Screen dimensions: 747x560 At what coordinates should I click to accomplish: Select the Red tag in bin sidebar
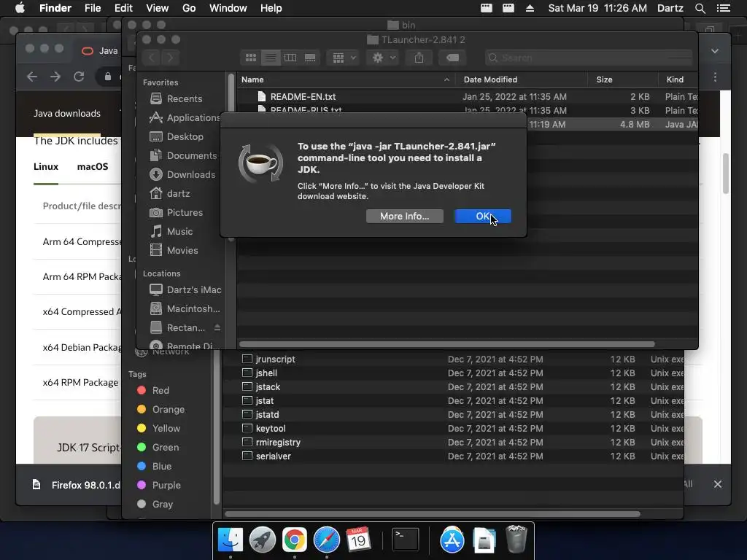pyautogui.click(x=153, y=391)
